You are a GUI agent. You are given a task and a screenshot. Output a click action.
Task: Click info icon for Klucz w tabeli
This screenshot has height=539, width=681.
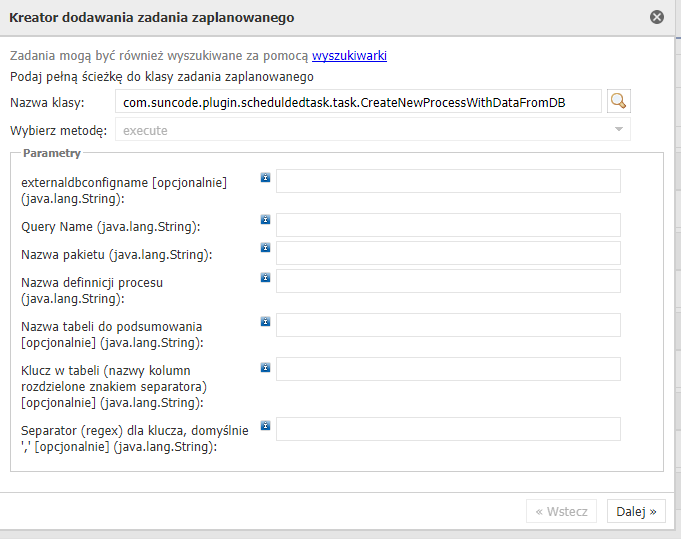click(265, 367)
